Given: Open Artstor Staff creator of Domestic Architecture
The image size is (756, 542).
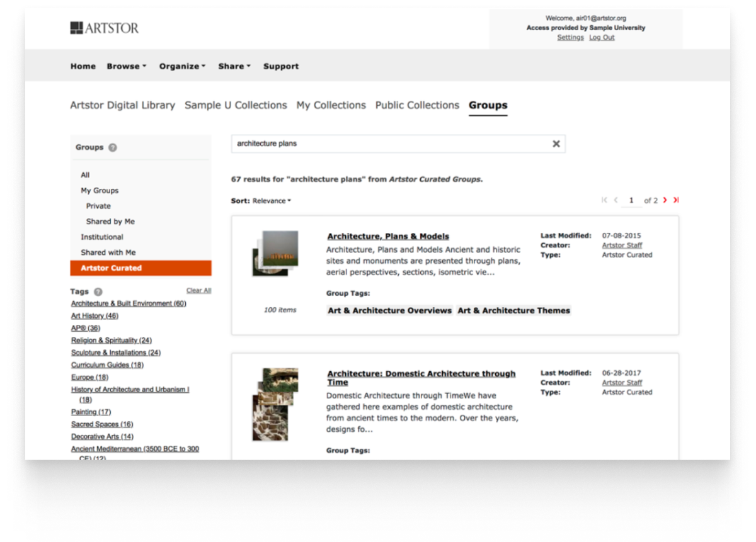Looking at the screenshot, I should pyautogui.click(x=622, y=383).
